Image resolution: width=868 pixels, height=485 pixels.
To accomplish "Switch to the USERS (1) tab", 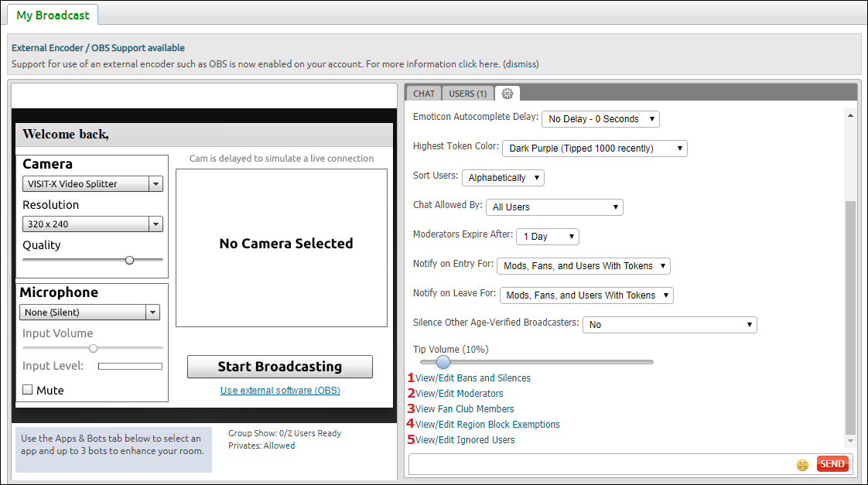I will 468,94.
